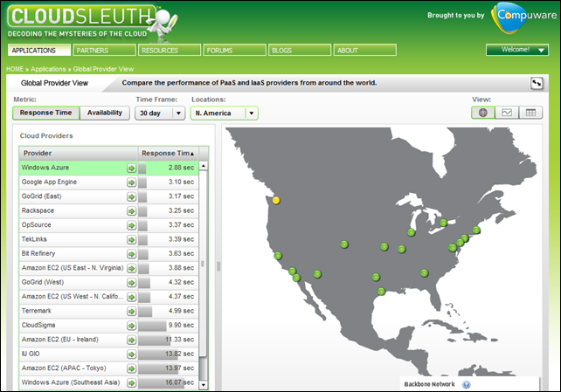Viewport: 561px width, 392px height.
Task: Click the Compuware logo
Action: (524, 17)
